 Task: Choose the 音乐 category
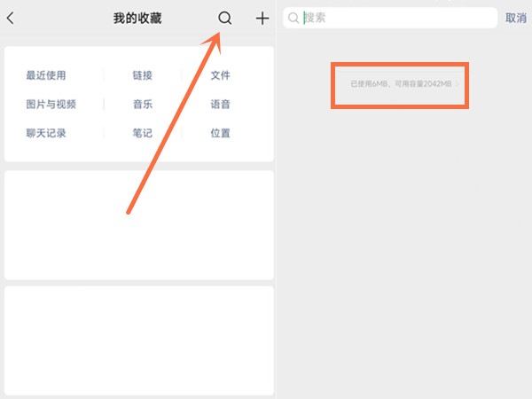click(x=142, y=105)
